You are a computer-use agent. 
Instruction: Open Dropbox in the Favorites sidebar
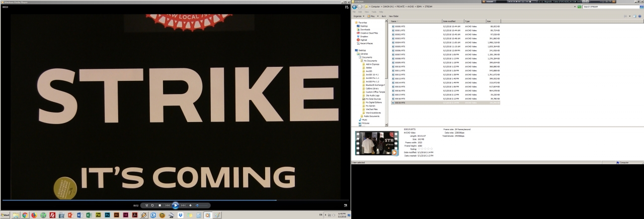(363, 37)
